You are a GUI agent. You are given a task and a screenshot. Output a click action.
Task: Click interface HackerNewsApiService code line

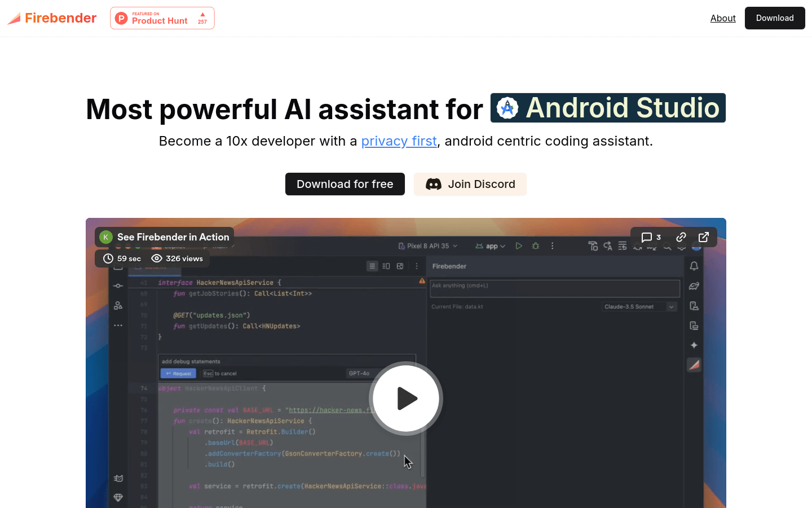point(219,283)
